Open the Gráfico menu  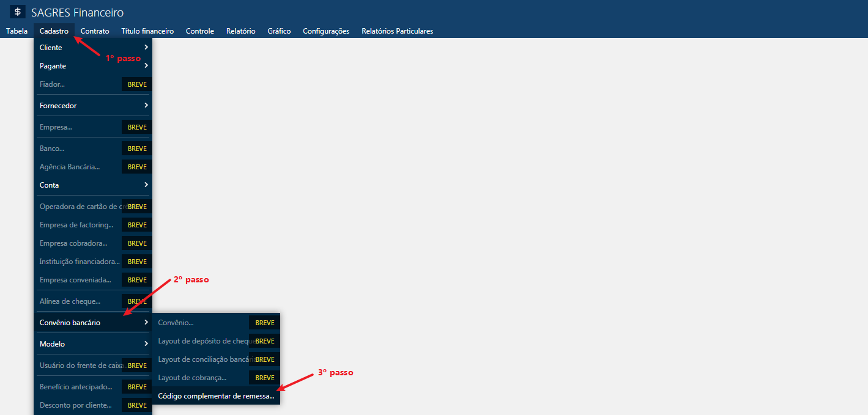[x=279, y=31]
